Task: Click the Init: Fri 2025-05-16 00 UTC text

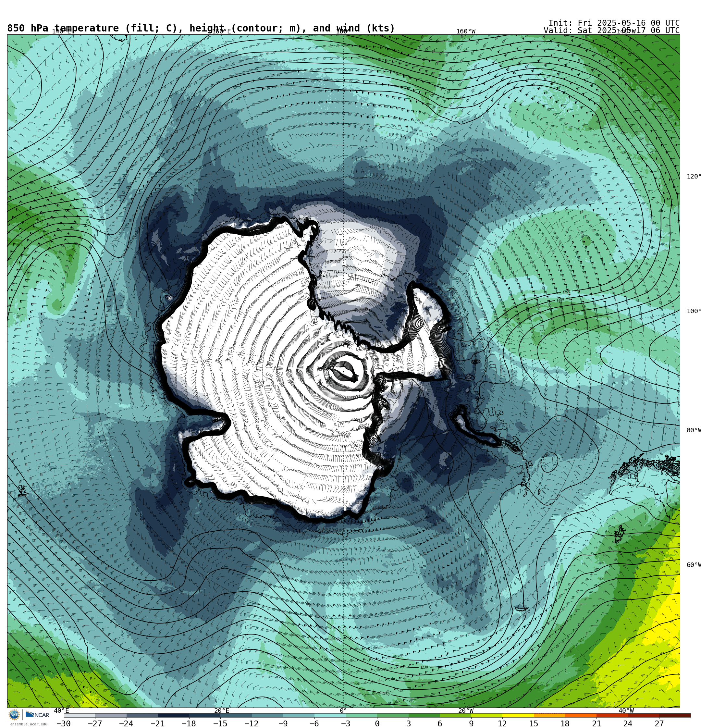Action: [614, 23]
